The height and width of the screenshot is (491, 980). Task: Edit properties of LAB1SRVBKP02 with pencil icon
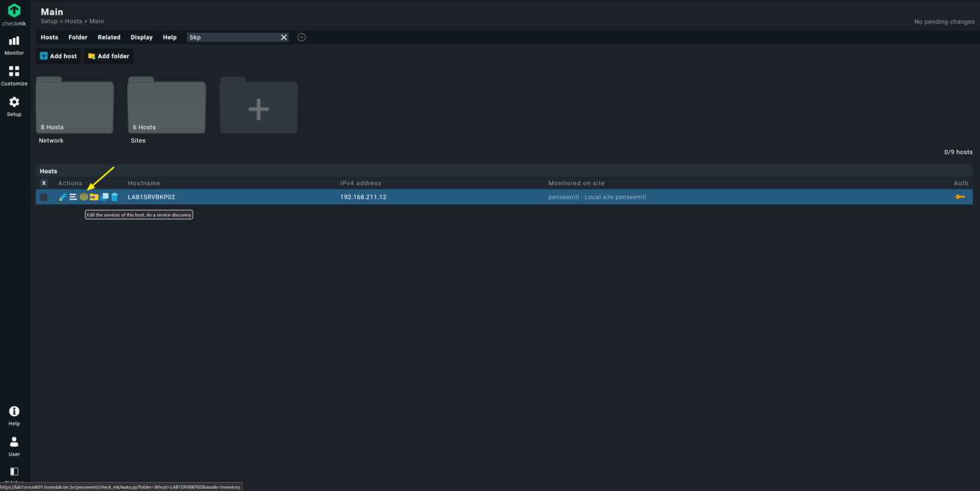point(63,196)
